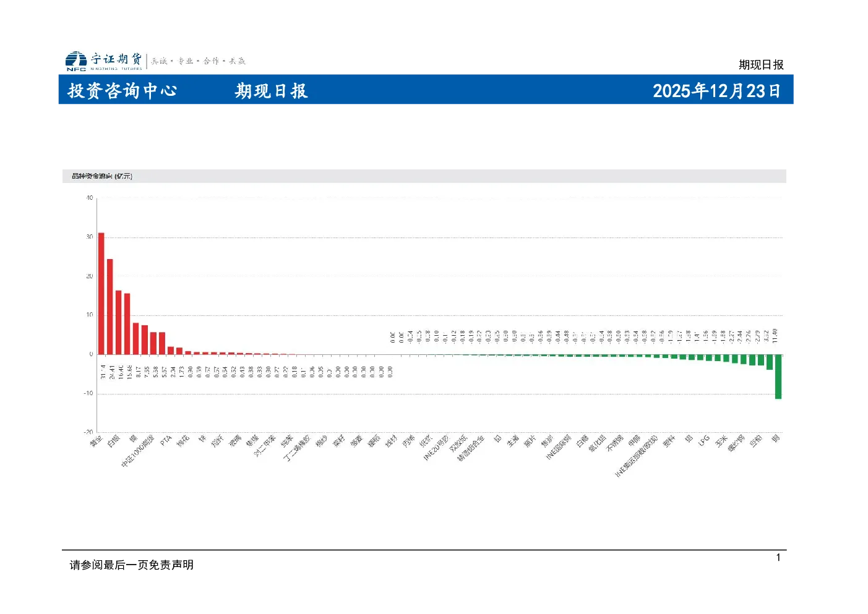
Task: Click the x-axis label 棉花
Action: [183, 441]
